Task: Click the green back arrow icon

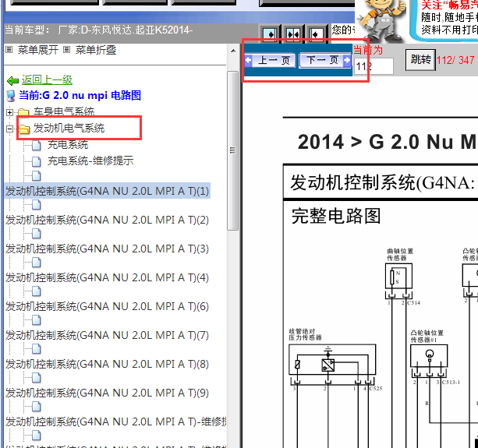Action: (12, 81)
